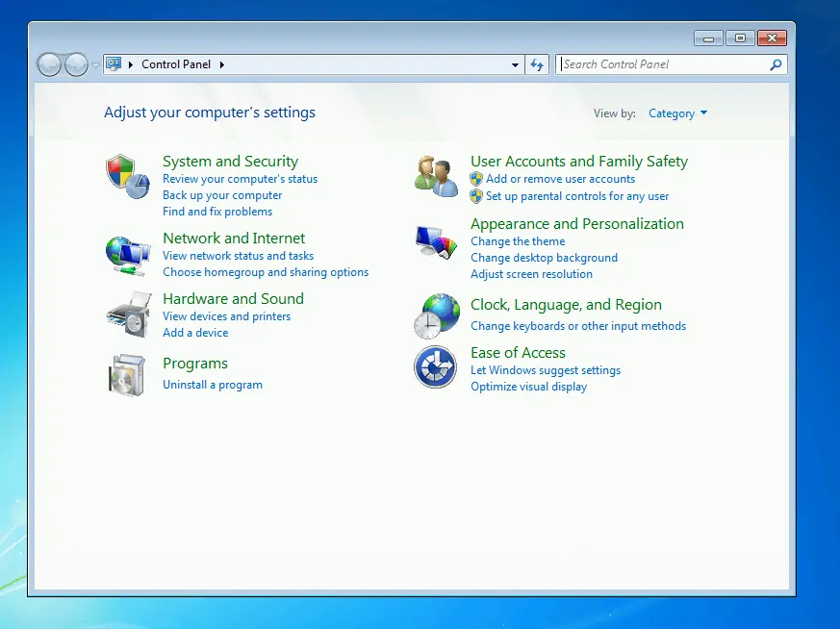
Task: Click the folder icon in the address bar
Action: (x=114, y=64)
